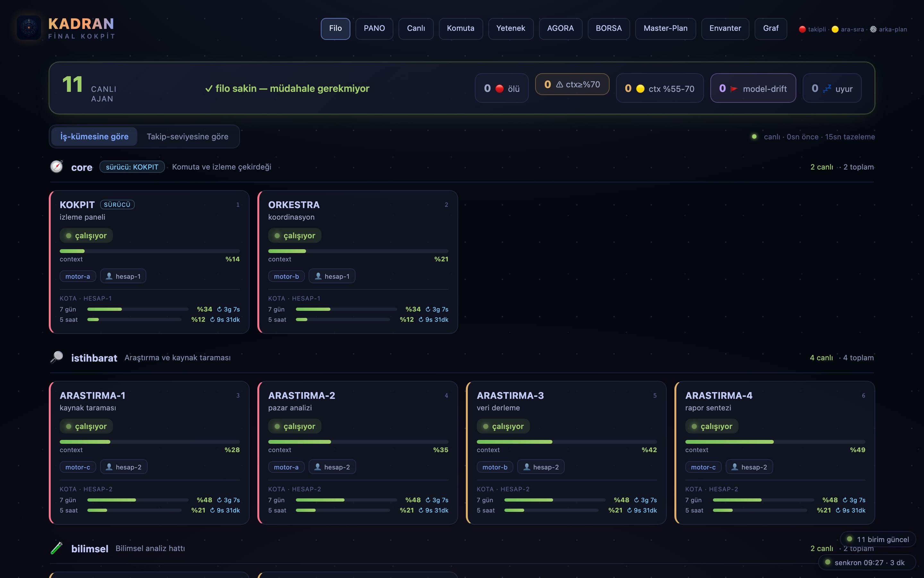Image resolution: width=924 pixels, height=578 pixels.
Task: Click the KOKPIT context progress bar
Action: click(150, 251)
